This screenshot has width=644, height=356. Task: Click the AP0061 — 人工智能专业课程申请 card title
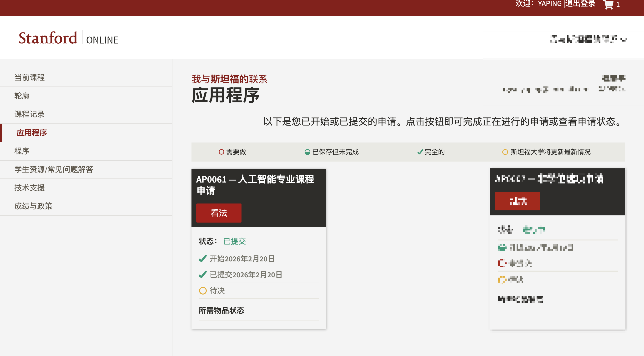255,185
